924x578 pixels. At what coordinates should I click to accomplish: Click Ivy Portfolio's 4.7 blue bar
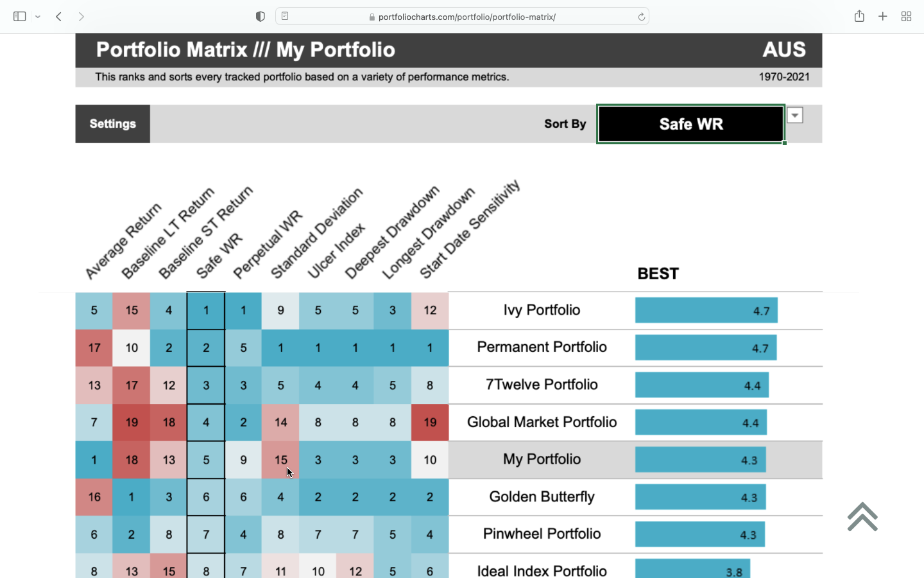706,311
